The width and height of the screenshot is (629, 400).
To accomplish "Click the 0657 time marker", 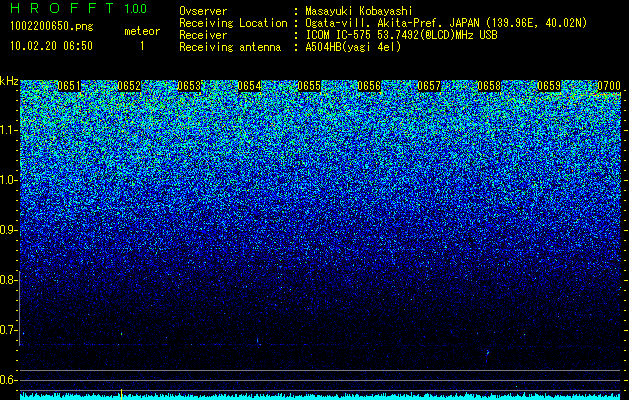I will 429,86.
